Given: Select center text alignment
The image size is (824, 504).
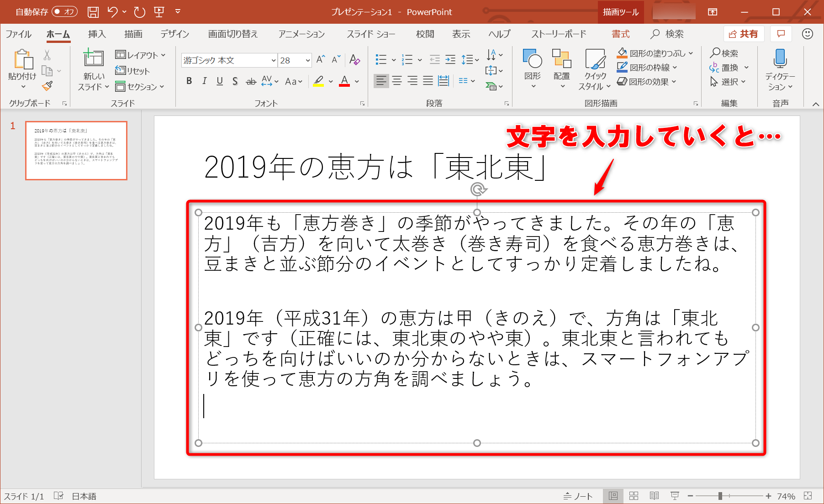Looking at the screenshot, I should point(397,81).
